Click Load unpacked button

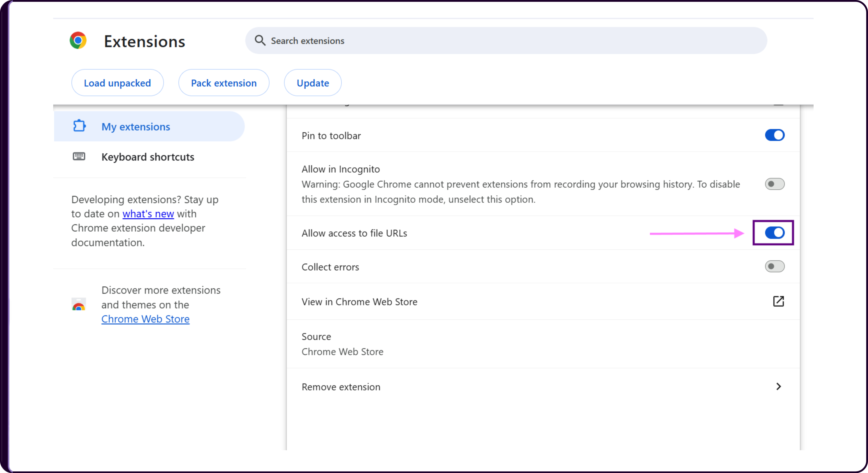click(117, 83)
